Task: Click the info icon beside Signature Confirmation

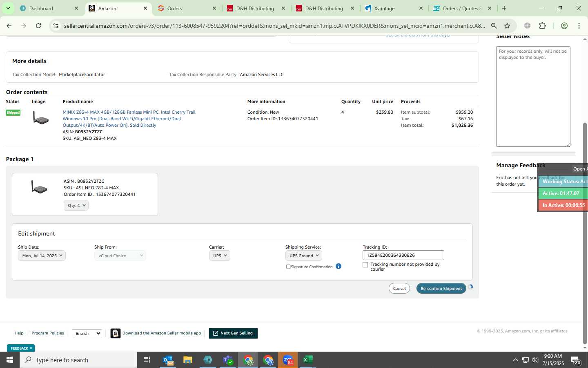Action: pyautogui.click(x=339, y=266)
